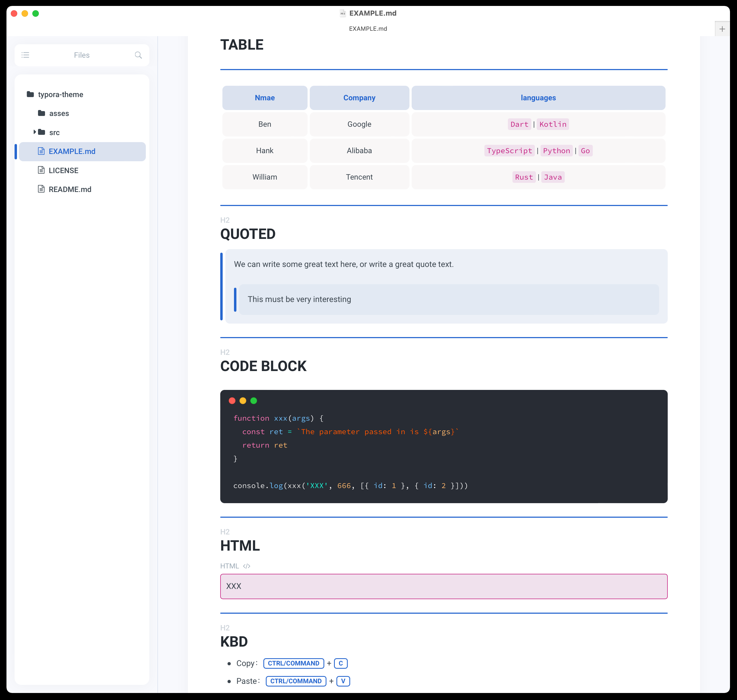
Task: Click the asses folder icon
Action: pyautogui.click(x=42, y=113)
